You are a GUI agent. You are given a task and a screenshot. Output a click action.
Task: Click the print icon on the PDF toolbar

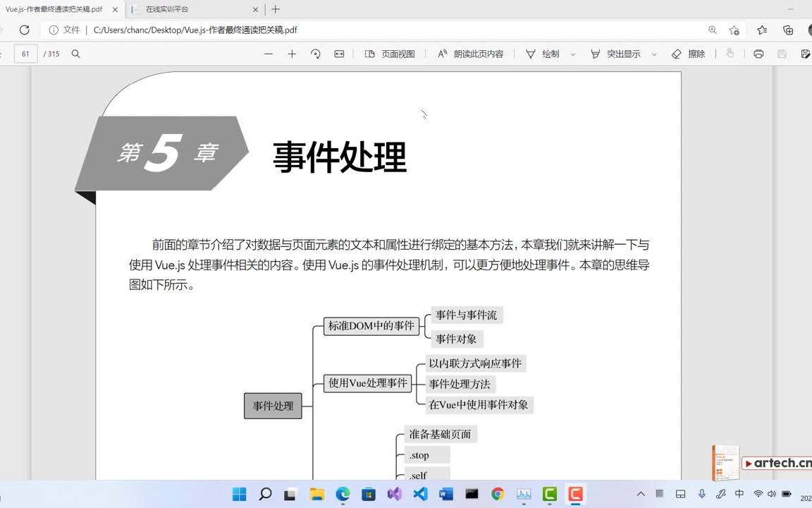point(758,54)
